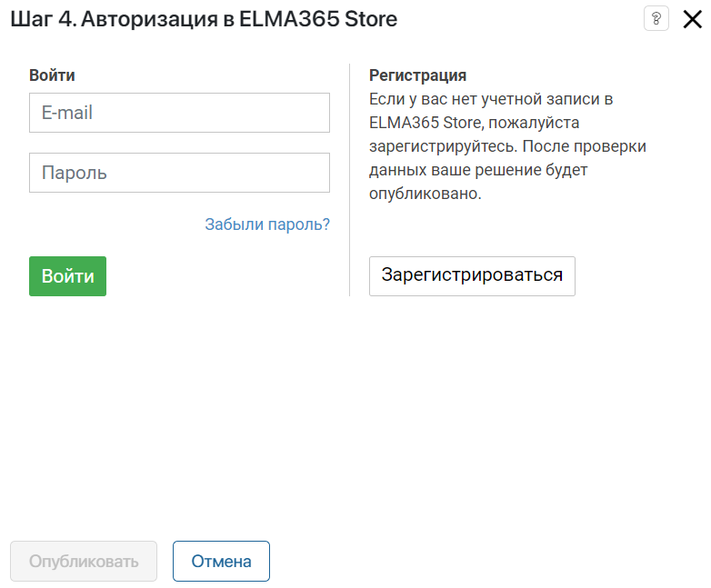Click the Зарегистрироваться button
Screen dimensions: 711x588
click(x=472, y=276)
